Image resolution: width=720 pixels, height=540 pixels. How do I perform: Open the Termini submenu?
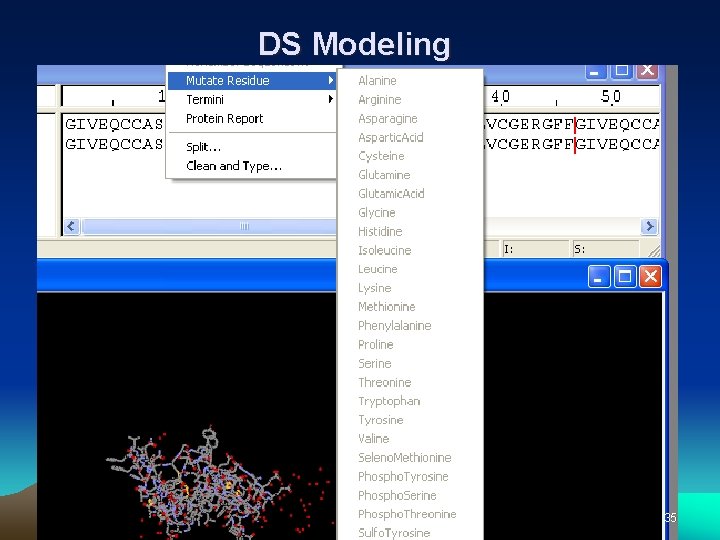252,100
